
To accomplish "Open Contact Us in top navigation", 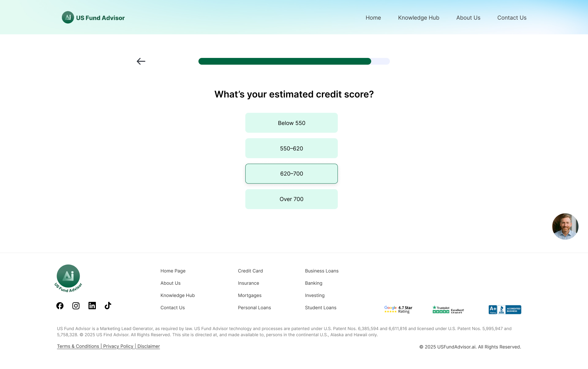I will [x=512, y=18].
